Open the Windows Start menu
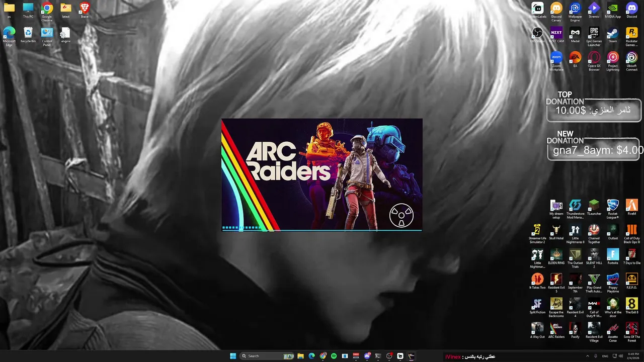Image resolution: width=644 pixels, height=362 pixels. (233, 356)
